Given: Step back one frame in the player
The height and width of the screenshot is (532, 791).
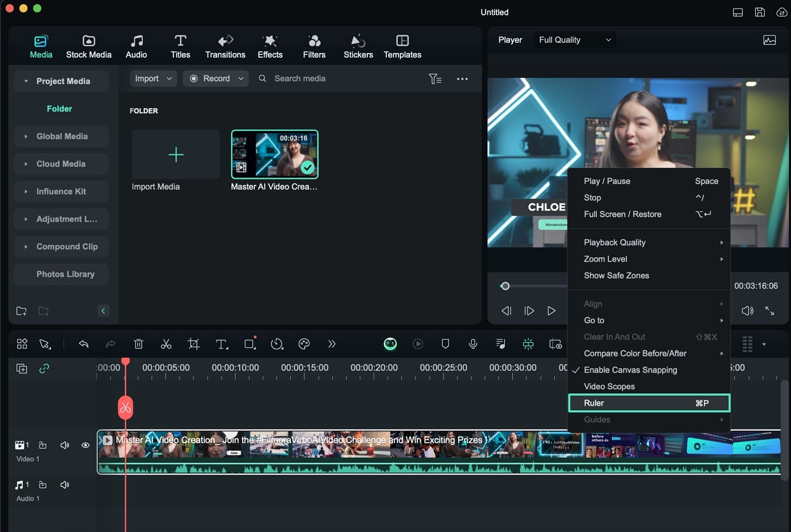Looking at the screenshot, I should 506,311.
